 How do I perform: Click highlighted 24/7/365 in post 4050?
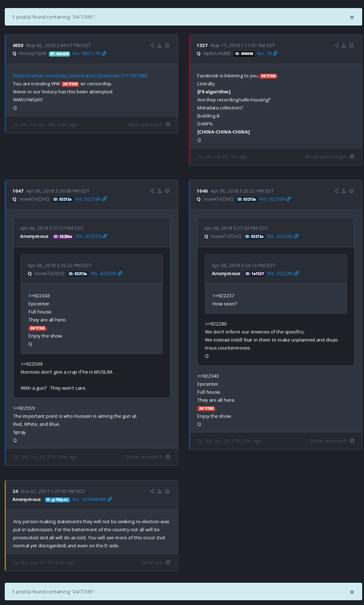70,84
